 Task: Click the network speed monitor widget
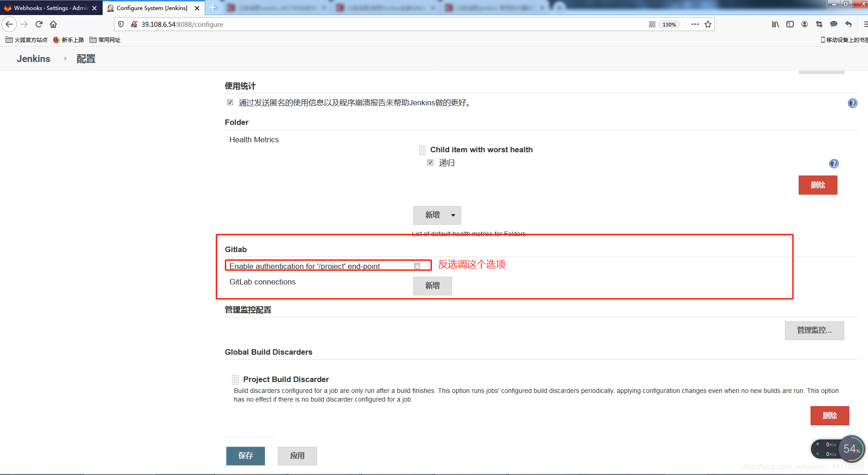pyautogui.click(x=826, y=449)
